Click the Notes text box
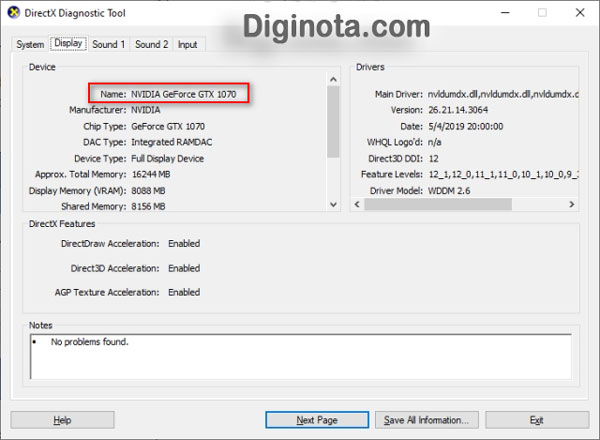Image resolution: width=600 pixels, height=440 pixels. (x=301, y=357)
